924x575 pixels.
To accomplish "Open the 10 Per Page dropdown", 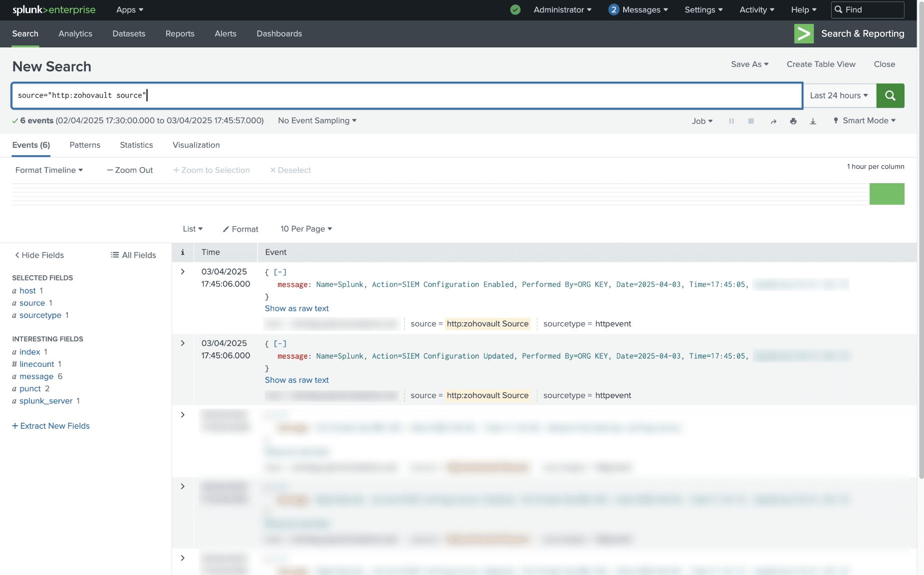I will point(306,229).
